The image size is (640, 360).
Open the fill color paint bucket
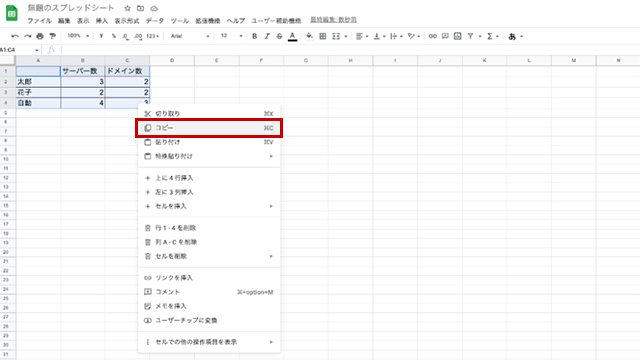[x=309, y=36]
